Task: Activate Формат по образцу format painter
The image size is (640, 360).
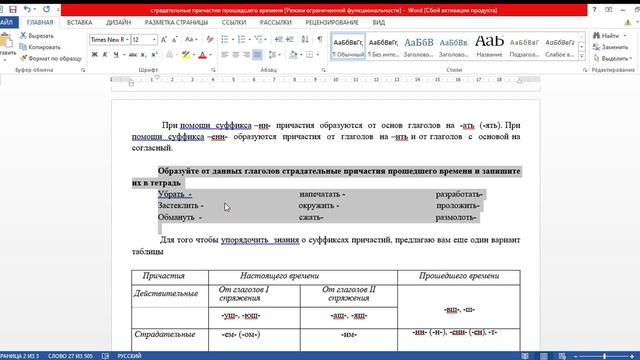Action: [51, 59]
